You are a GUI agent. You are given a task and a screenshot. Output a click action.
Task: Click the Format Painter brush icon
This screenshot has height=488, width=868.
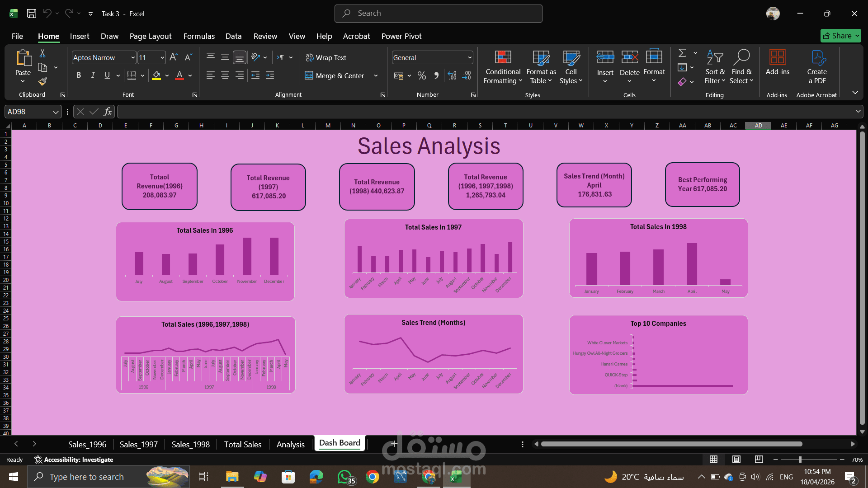pyautogui.click(x=42, y=81)
